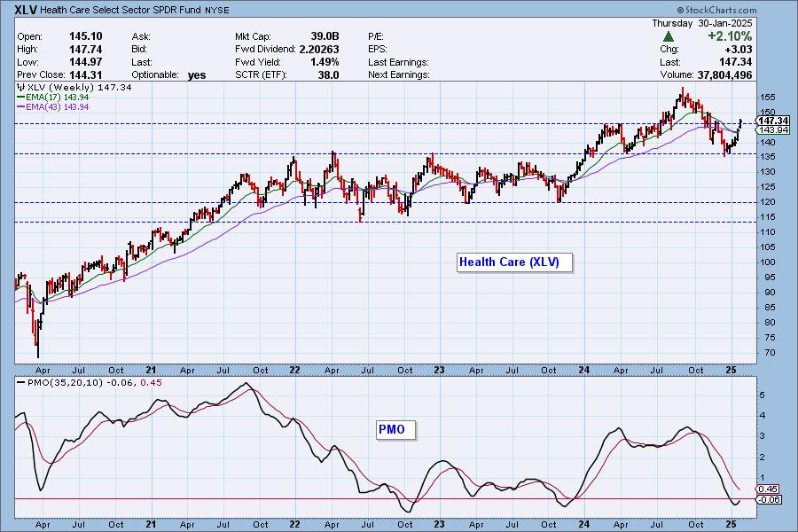Click the green up-triangle change indicator

(x=669, y=36)
